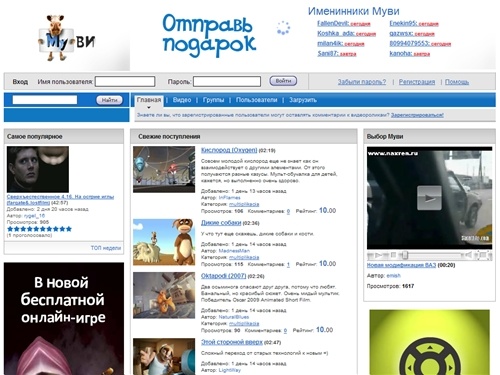The width and height of the screenshot is (500, 375).
Task: Open the Помощь link
Action: pos(457,82)
